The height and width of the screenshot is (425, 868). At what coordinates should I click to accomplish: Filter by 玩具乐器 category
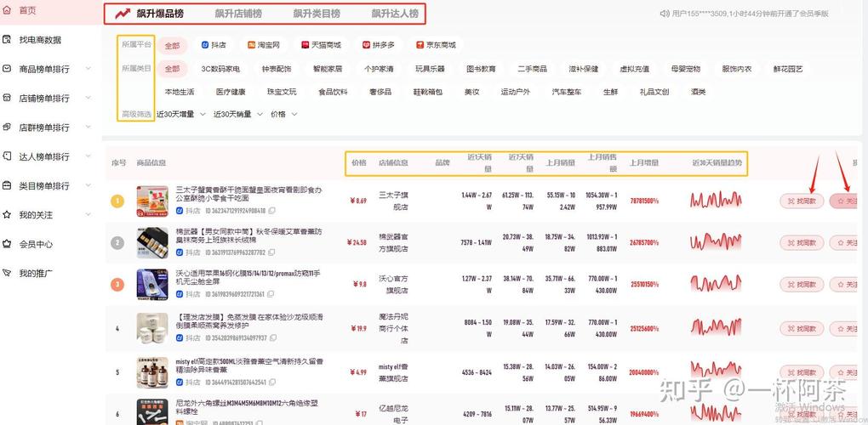click(430, 69)
